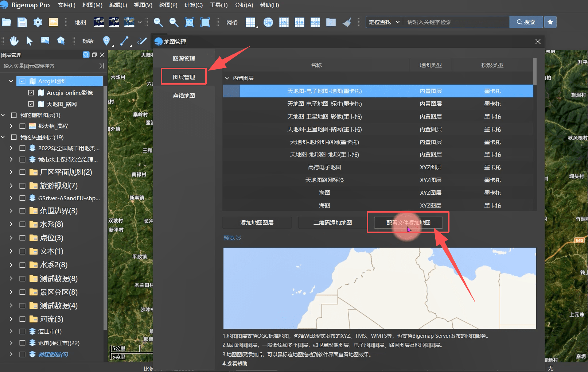The image size is (588, 372).
Task: Select the arrow pointer tool
Action: (30, 41)
